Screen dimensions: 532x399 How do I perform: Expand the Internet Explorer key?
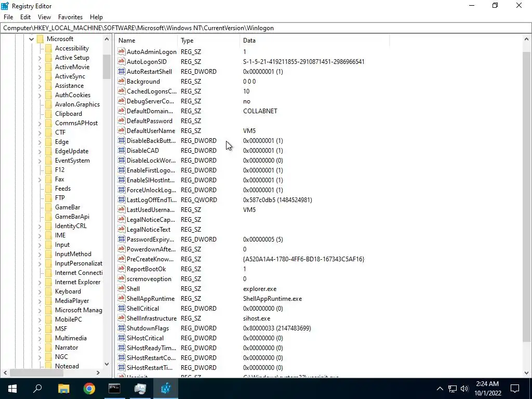click(39, 282)
